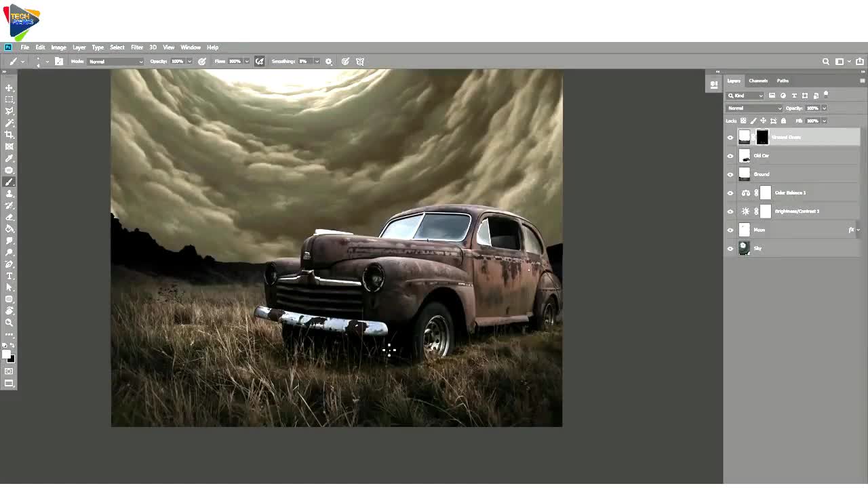Hide the Old Car layer

[x=730, y=156]
